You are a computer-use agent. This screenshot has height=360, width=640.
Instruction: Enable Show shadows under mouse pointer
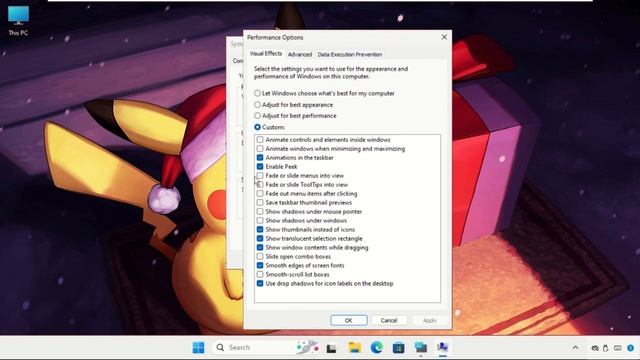(x=260, y=211)
